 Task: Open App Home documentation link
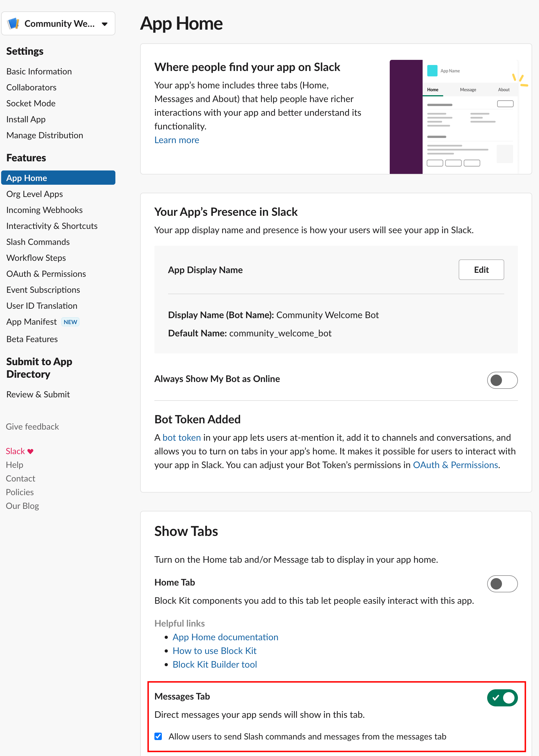pos(225,637)
